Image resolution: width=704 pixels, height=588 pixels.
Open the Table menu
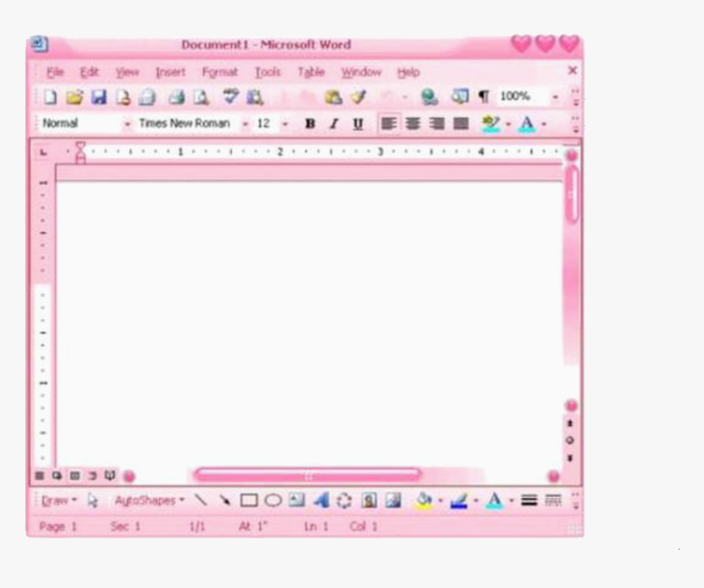click(311, 72)
